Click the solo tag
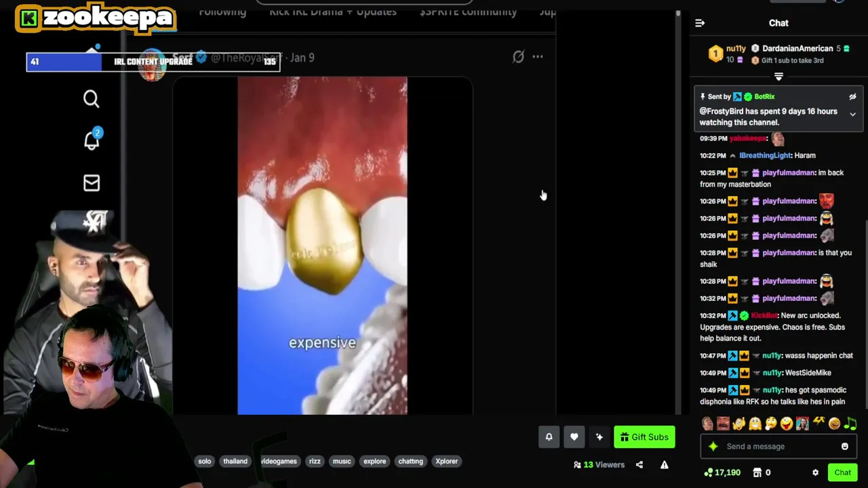This screenshot has width=868, height=488. [204, 462]
